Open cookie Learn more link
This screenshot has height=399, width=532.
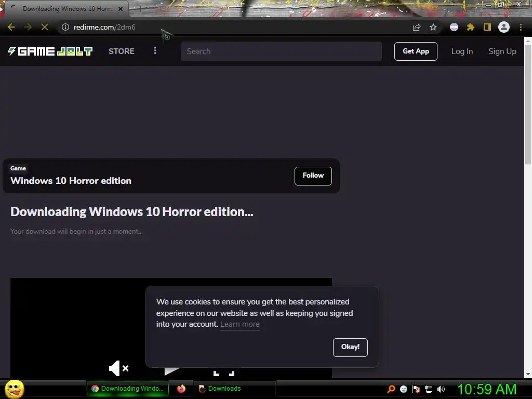(x=240, y=324)
